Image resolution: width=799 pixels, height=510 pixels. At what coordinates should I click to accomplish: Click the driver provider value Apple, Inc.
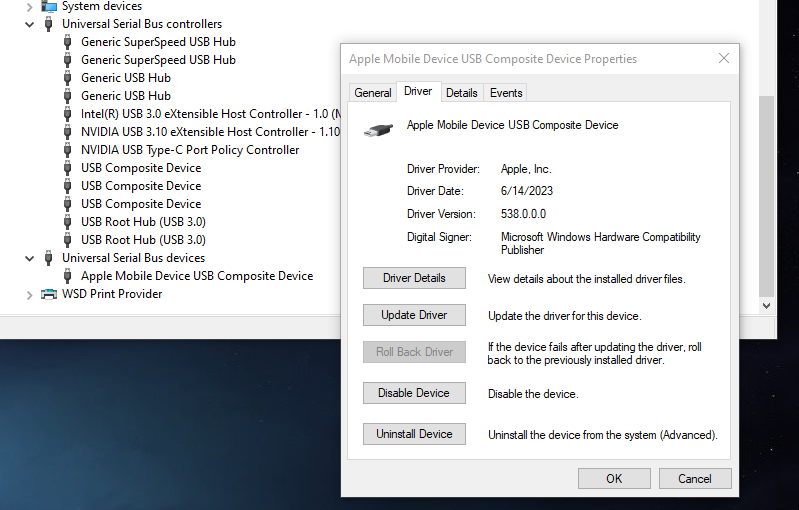click(x=526, y=169)
